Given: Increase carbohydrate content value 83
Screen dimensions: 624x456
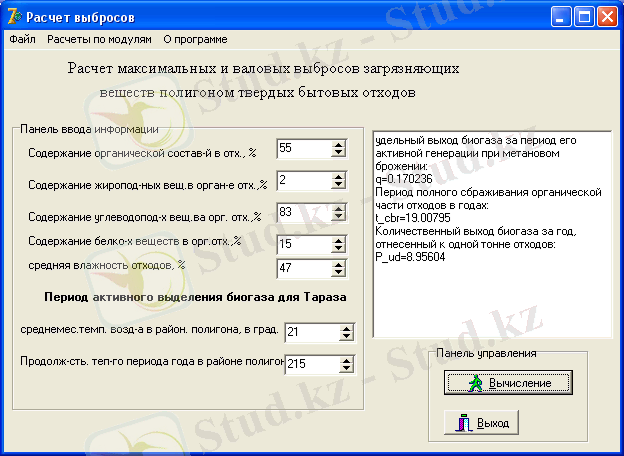Looking at the screenshot, I should pyautogui.click(x=339, y=209).
